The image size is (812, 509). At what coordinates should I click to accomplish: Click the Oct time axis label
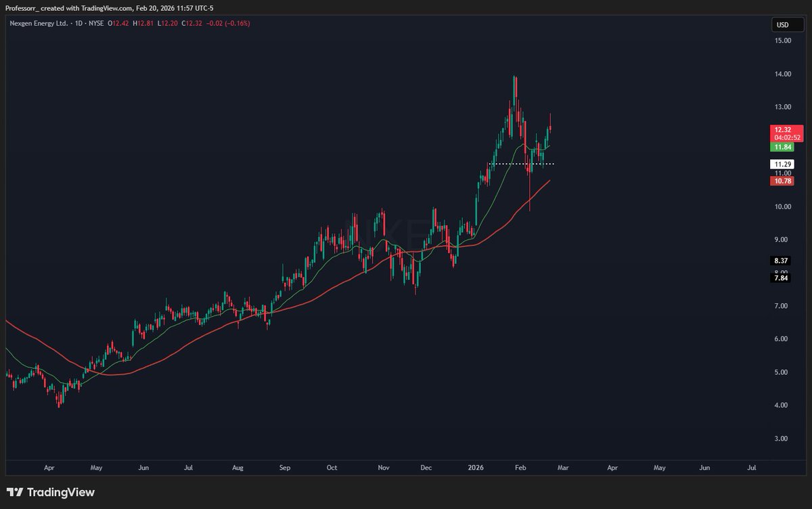(332, 468)
